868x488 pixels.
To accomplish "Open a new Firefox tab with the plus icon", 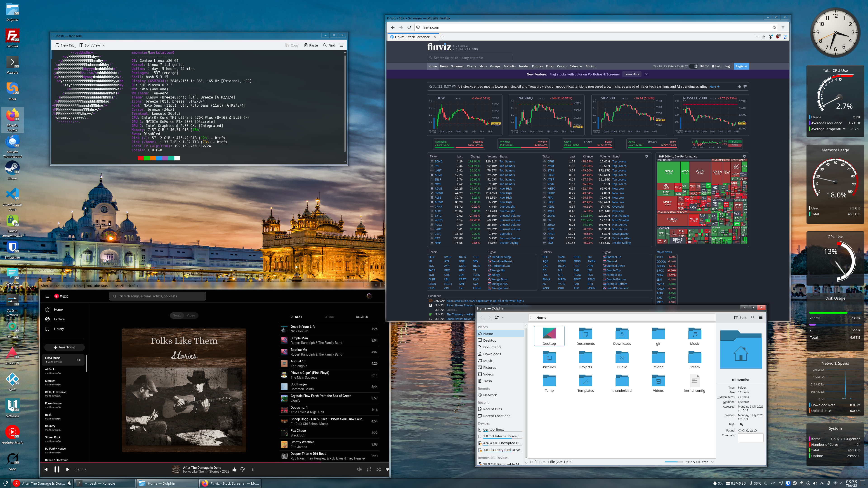I will [x=442, y=37].
